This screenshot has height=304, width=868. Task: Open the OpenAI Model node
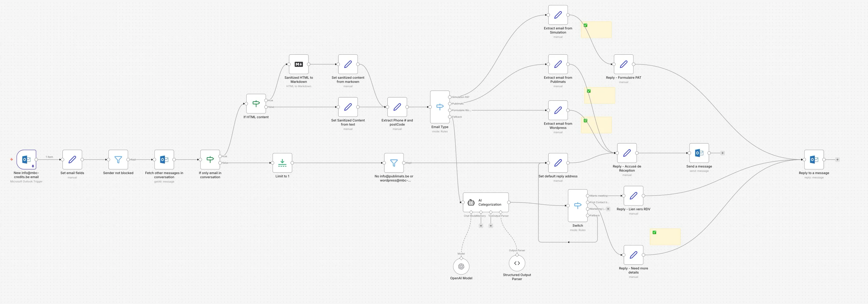(461, 266)
